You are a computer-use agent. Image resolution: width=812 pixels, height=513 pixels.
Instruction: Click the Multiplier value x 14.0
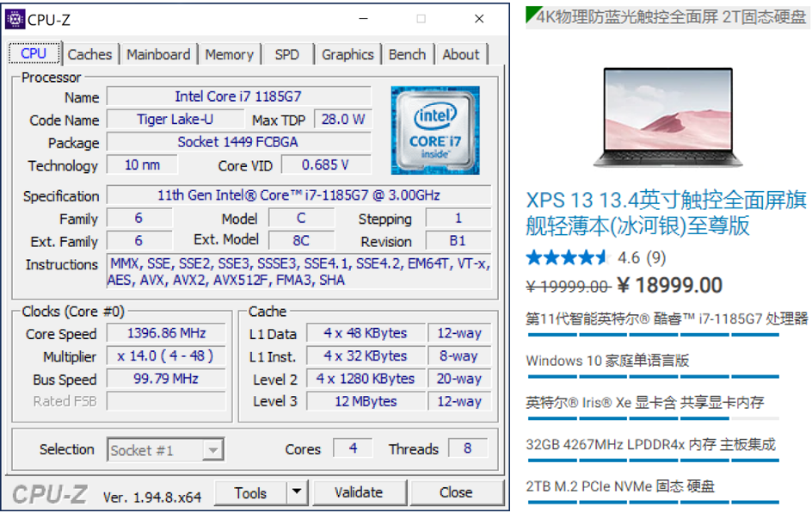click(166, 356)
